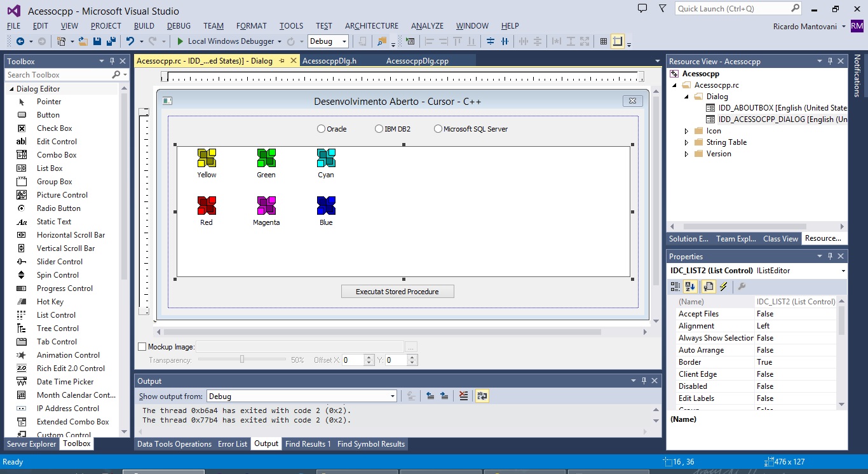868x474 pixels.
Task: Click the Executat Stored Procedure button
Action: click(x=398, y=292)
